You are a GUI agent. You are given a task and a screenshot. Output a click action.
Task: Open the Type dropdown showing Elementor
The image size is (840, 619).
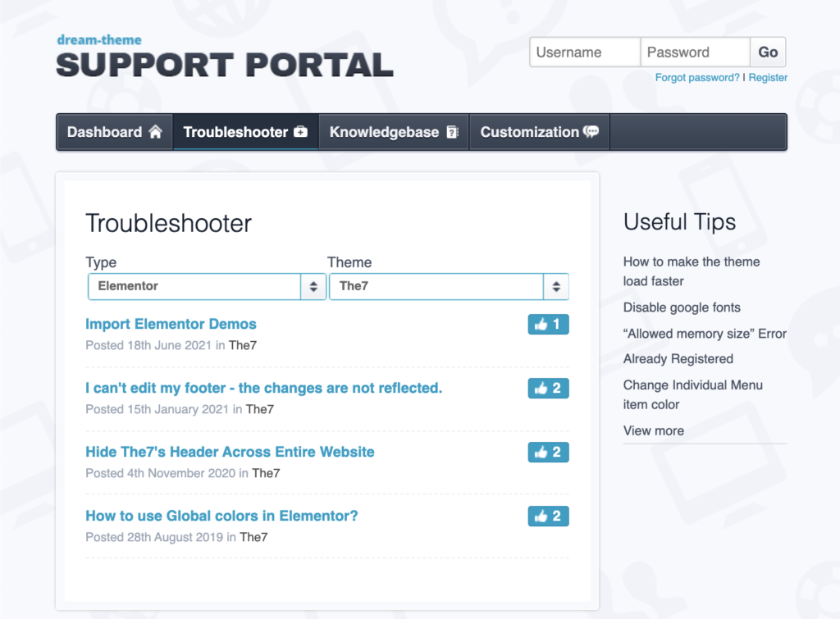point(207,286)
